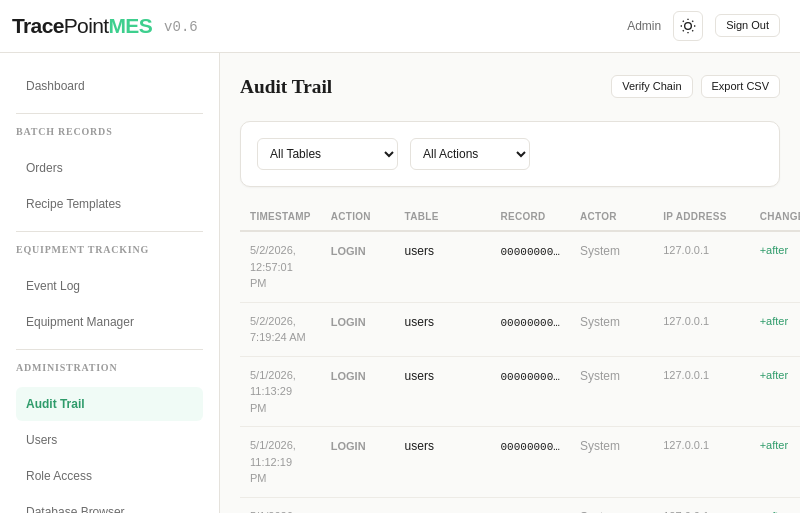Click users table cell in 11:13:29 PM row
The width and height of the screenshot is (800, 513).
[419, 376]
